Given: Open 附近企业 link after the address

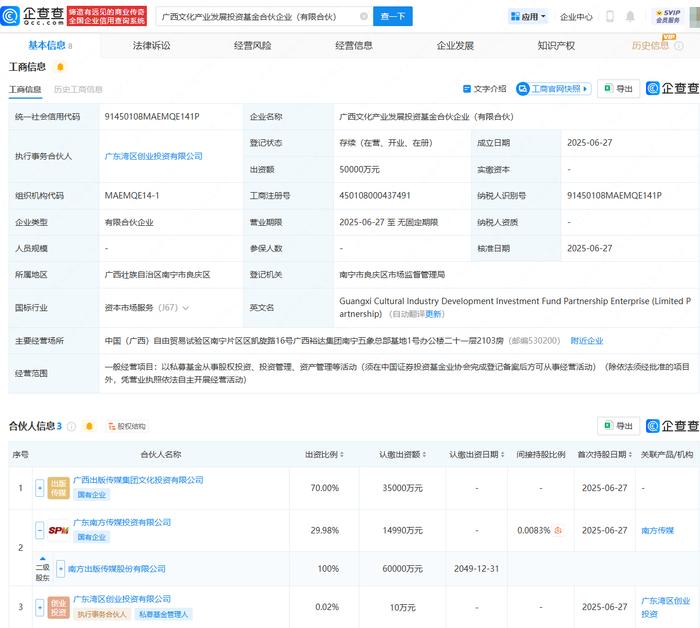Looking at the screenshot, I should pos(587,341).
